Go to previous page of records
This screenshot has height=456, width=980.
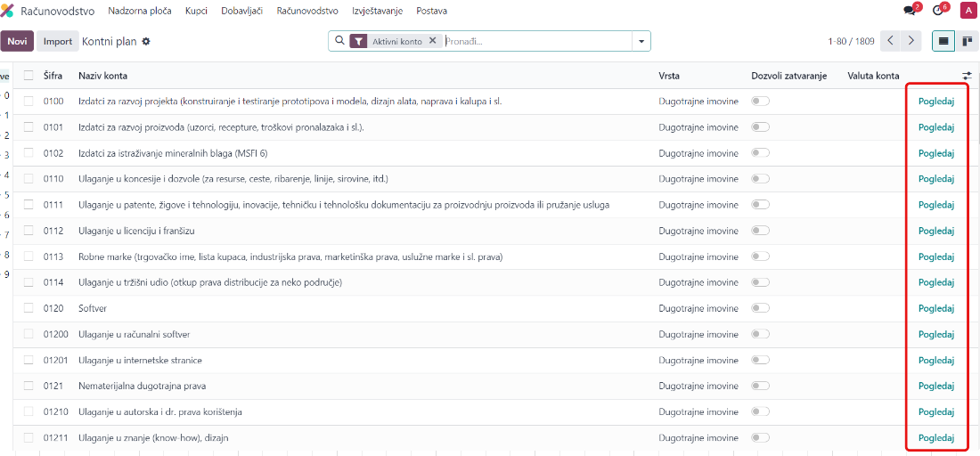pyautogui.click(x=890, y=41)
